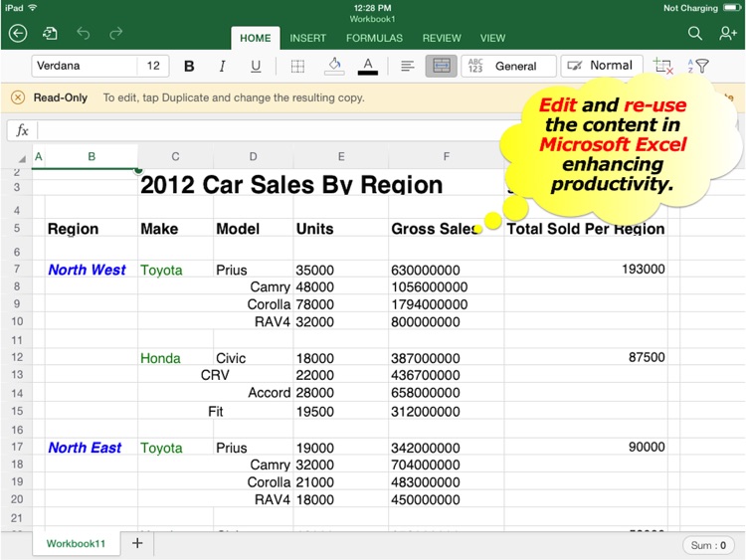The width and height of the screenshot is (746, 560).
Task: Undo the last action
Action: point(84,33)
